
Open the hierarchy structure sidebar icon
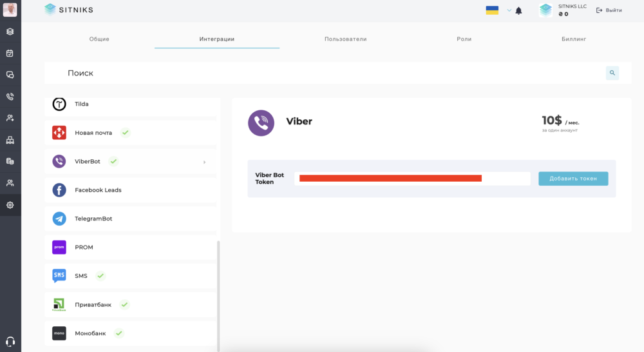click(10, 140)
